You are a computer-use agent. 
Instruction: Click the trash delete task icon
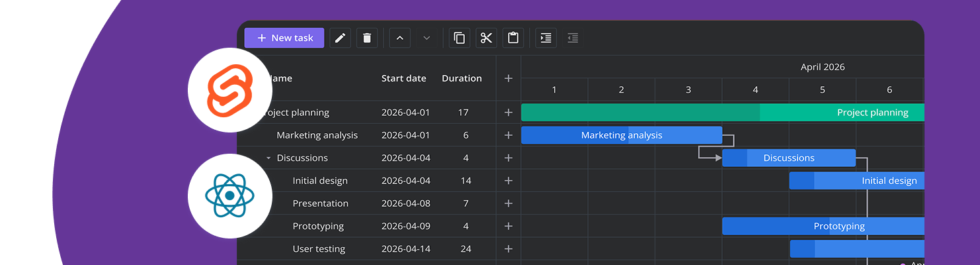click(x=367, y=38)
